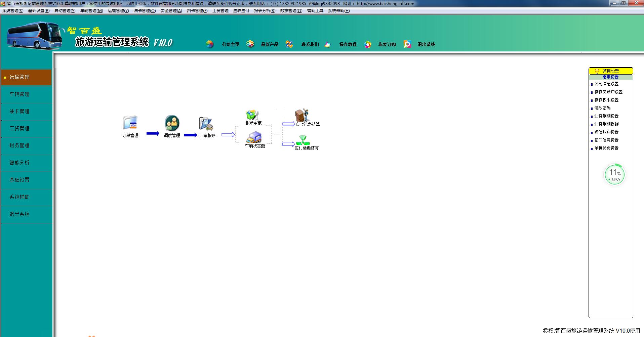Select 智能分析 in the left sidebar
This screenshot has width=644, height=337.
click(26, 163)
